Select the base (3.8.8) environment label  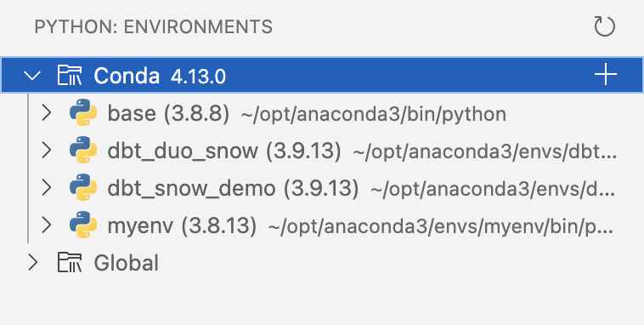tap(168, 113)
